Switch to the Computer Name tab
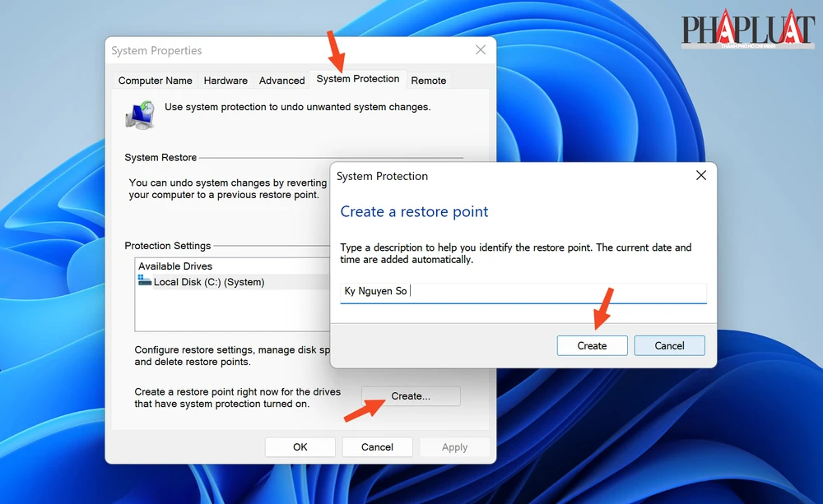823x504 pixels. coord(156,81)
